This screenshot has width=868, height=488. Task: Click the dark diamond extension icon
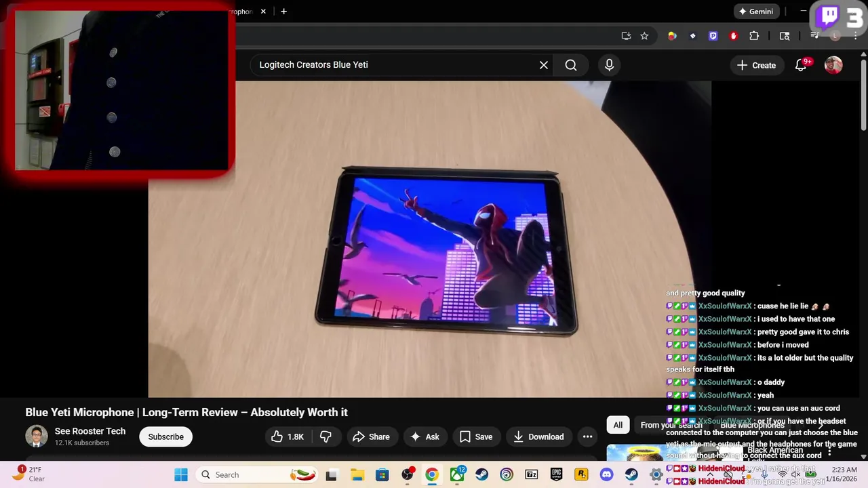tap(692, 36)
